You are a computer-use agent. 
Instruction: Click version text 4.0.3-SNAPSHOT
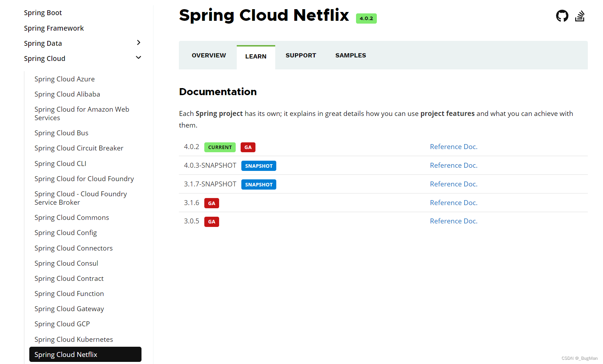point(210,165)
